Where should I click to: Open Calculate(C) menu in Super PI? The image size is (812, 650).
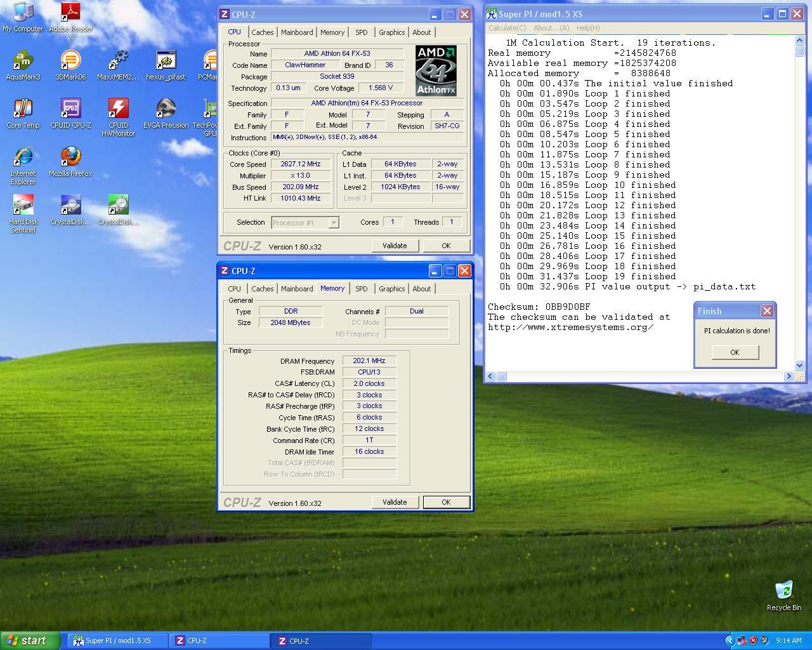click(x=507, y=28)
